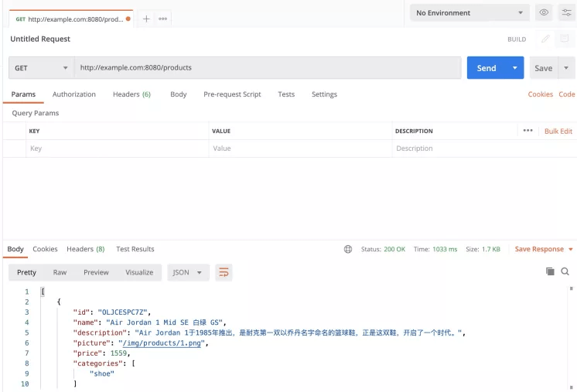The height and width of the screenshot is (392, 577).
Task: Select the Raw response view
Action: 60,272
